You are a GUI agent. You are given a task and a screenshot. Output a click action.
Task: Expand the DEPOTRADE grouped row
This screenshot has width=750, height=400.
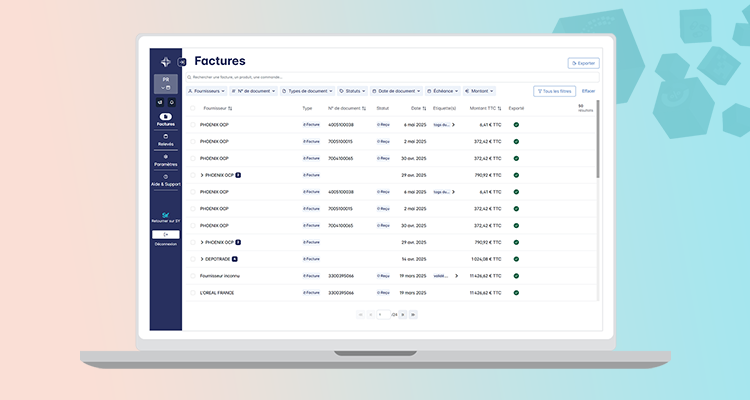coord(202,259)
